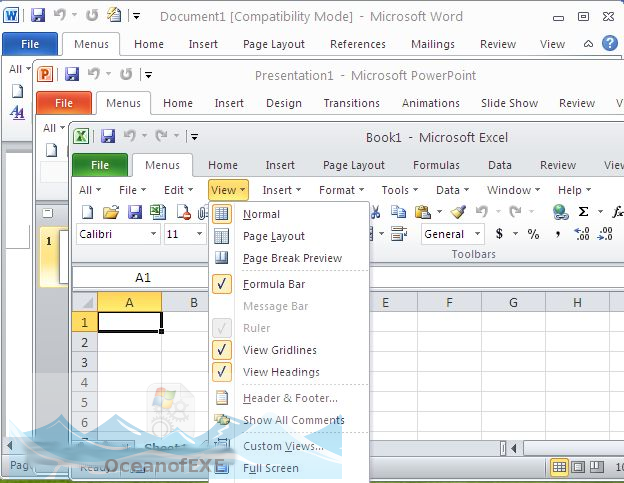
Task: Open the References tab in Word
Action: pos(358,44)
